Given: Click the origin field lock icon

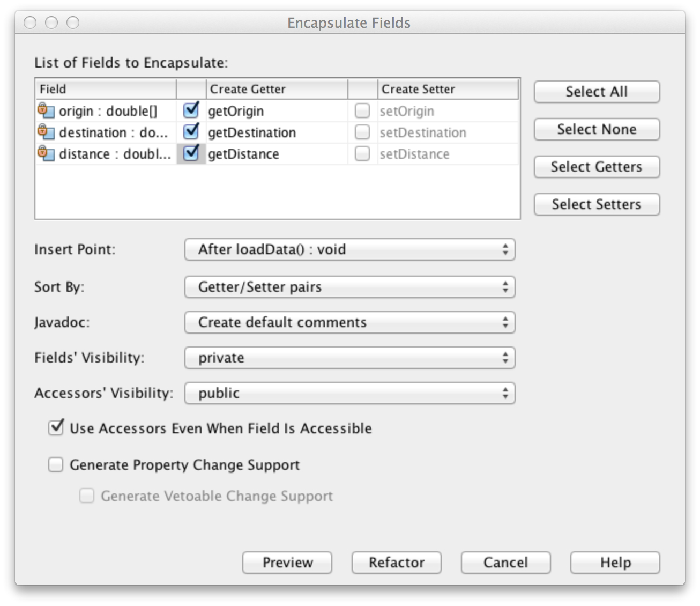Looking at the screenshot, I should point(46,110).
